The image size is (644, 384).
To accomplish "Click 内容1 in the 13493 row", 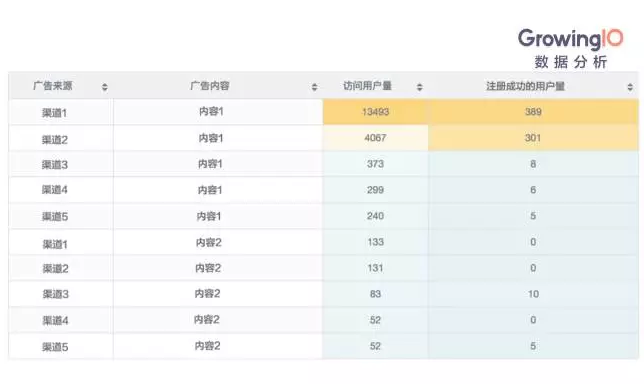I will point(211,111).
